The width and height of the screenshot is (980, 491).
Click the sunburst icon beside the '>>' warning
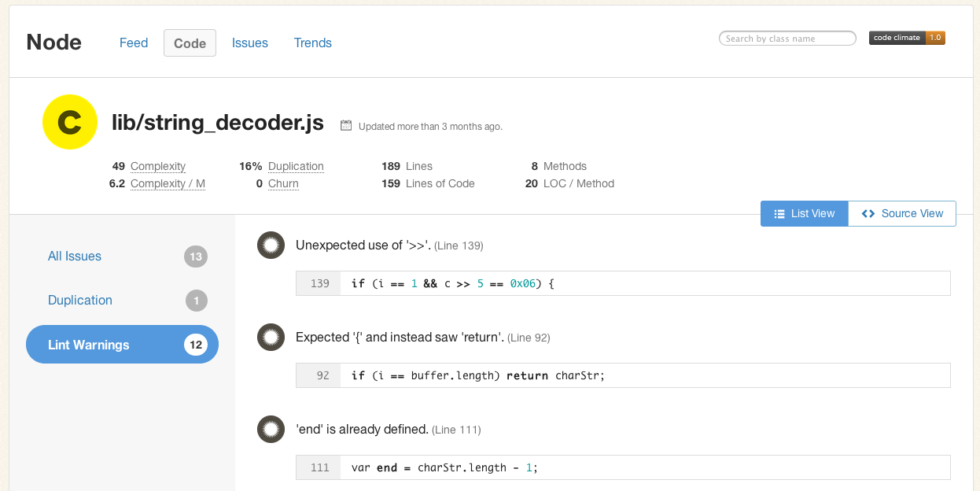[271, 245]
